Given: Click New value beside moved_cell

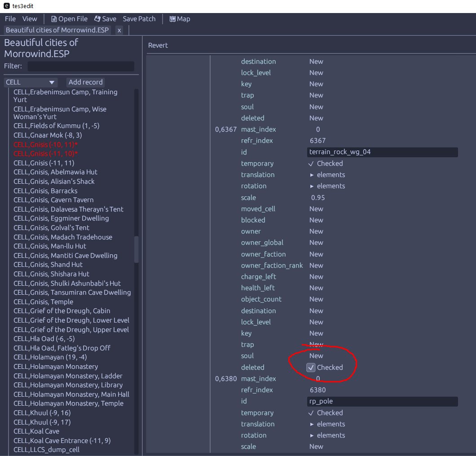Looking at the screenshot, I should [x=316, y=209].
